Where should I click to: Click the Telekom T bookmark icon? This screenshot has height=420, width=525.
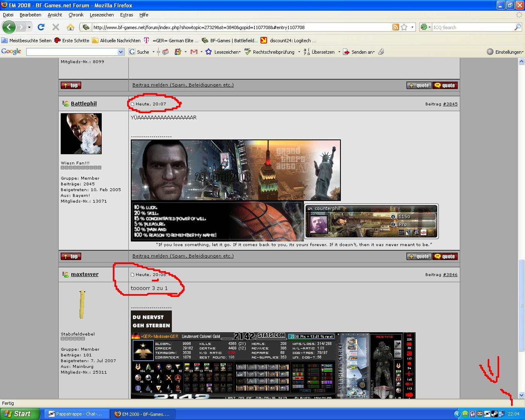[x=146, y=41]
